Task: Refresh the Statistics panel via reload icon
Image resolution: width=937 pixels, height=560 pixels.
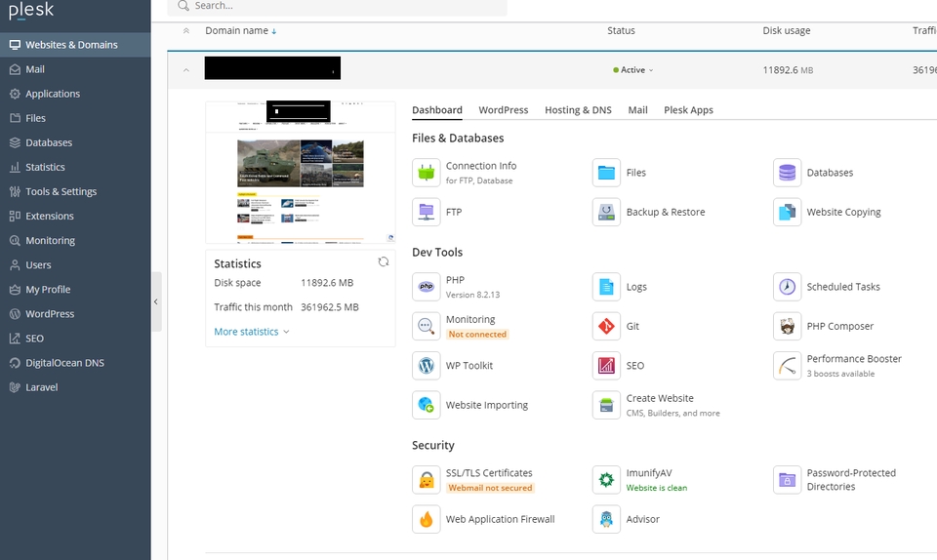Action: 384,261
